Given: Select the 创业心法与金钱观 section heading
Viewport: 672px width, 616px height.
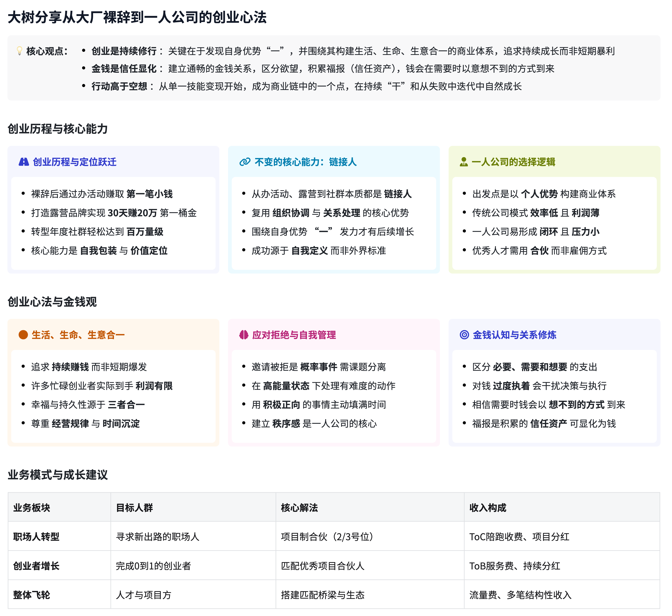Looking at the screenshot, I should [52, 302].
